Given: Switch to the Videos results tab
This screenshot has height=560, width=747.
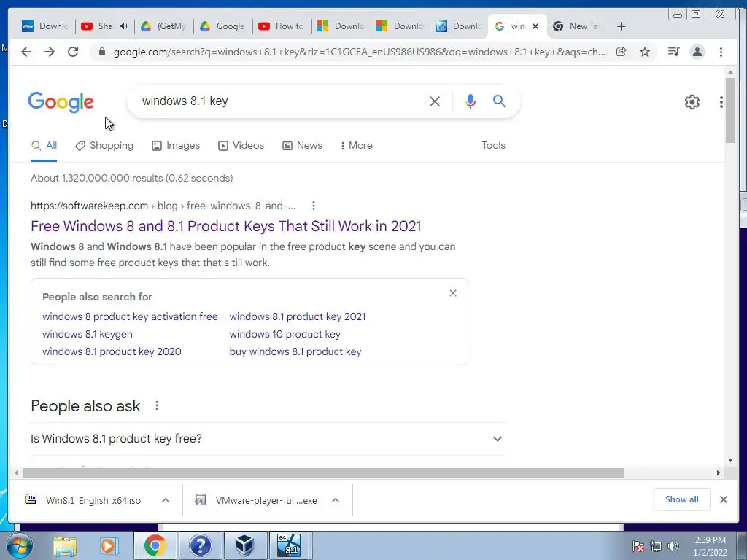Looking at the screenshot, I should (x=241, y=146).
